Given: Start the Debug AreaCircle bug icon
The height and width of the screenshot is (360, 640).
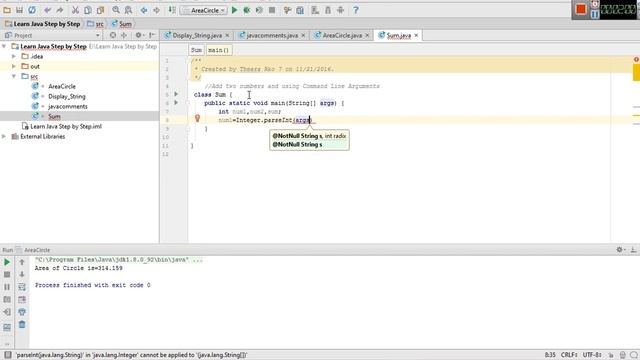Looking at the screenshot, I should [x=247, y=10].
